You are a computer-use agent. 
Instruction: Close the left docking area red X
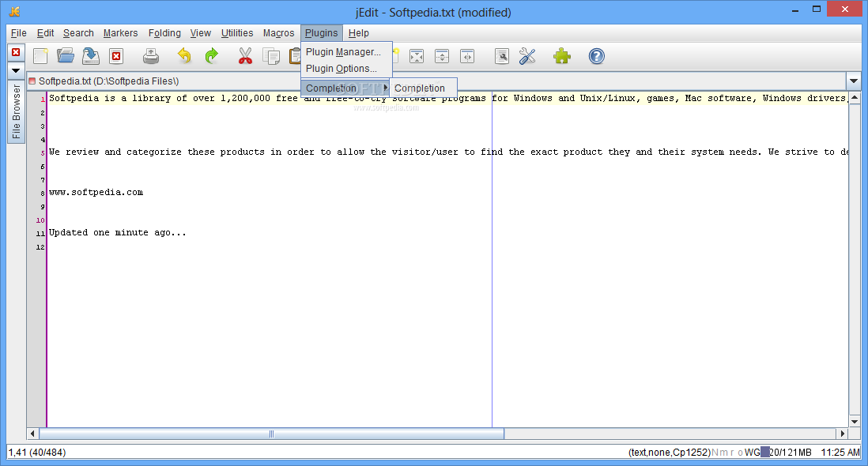coord(16,52)
